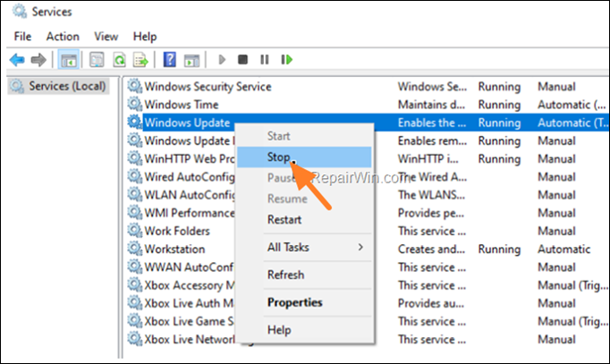Click 'Maintains d...' description of Windows Time

(431, 105)
